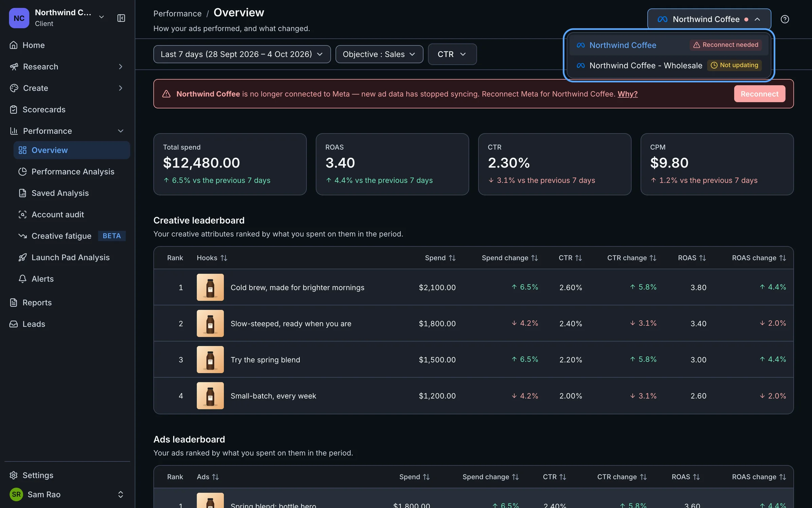This screenshot has width=812, height=508.
Task: Select Northwind Coffee account option
Action: point(669,45)
